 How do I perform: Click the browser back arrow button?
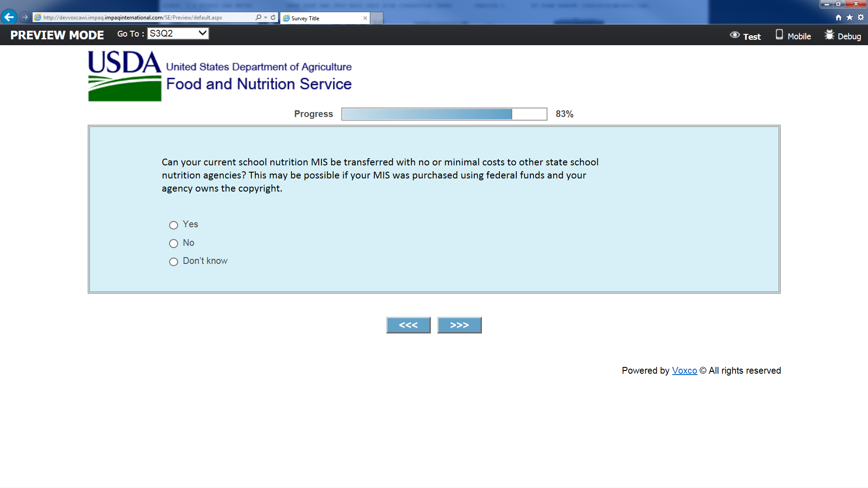pyautogui.click(x=9, y=17)
